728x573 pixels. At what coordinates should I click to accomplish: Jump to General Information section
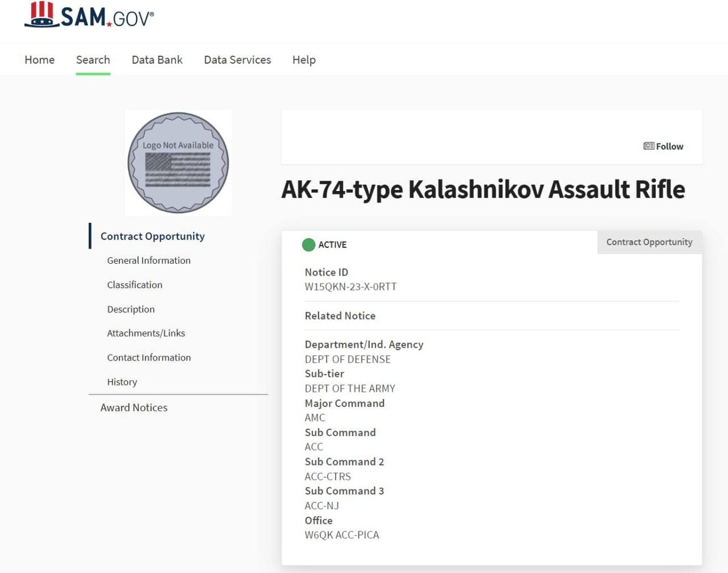149,260
